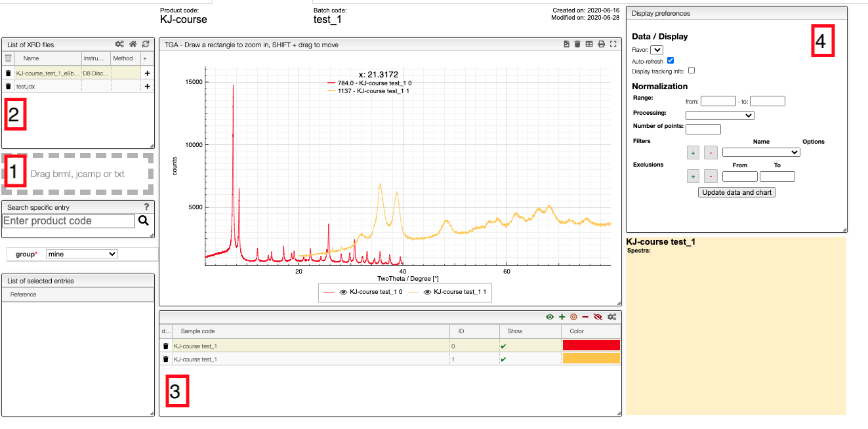
Task: Click the search magnifier for product code
Action: click(x=144, y=221)
